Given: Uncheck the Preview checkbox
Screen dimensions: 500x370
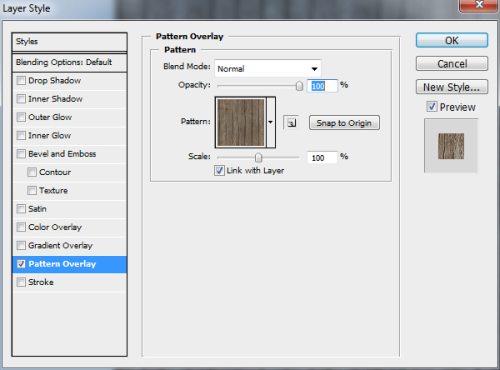Looking at the screenshot, I should [432, 107].
